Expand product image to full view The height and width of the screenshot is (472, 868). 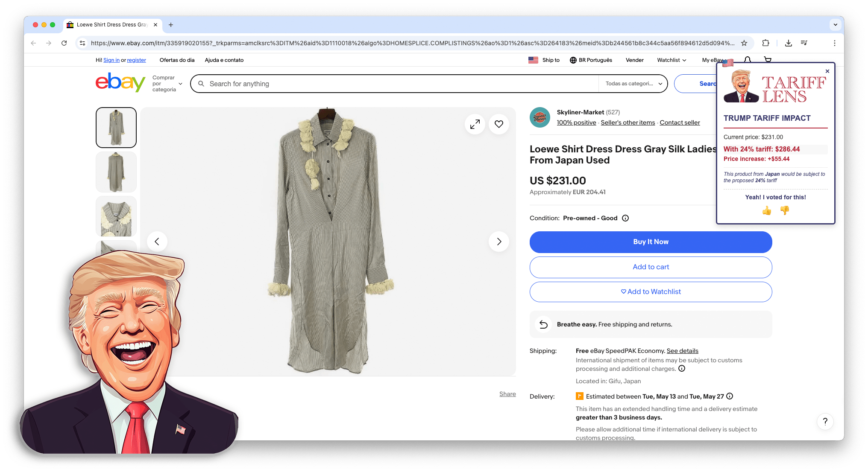[x=475, y=124]
